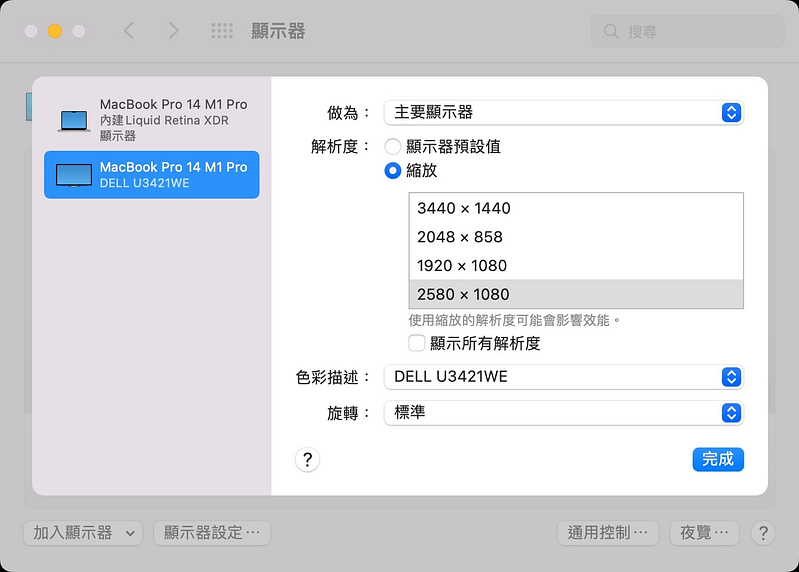Screen dimensions: 799x572
Task: Click the back navigation arrow
Action: (128, 31)
